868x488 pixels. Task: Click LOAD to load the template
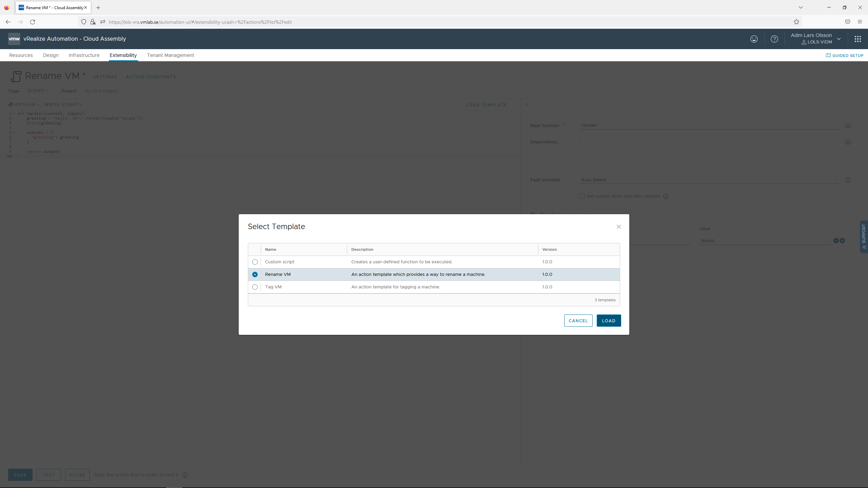click(609, 321)
